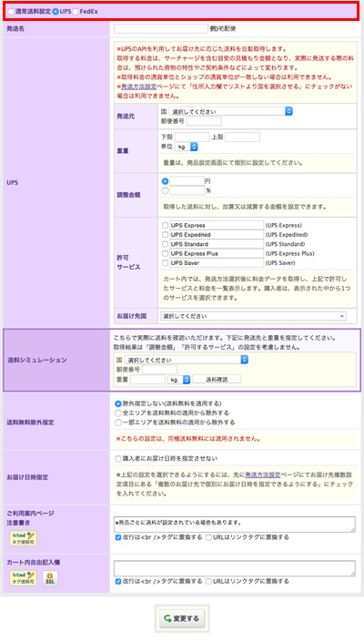Click the UPS Expedited name text field
This screenshot has width=364, height=642.
(x=217, y=235)
